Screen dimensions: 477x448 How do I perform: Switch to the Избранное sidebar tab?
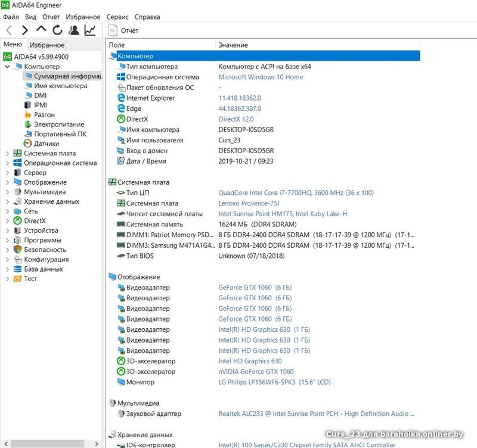(x=47, y=45)
